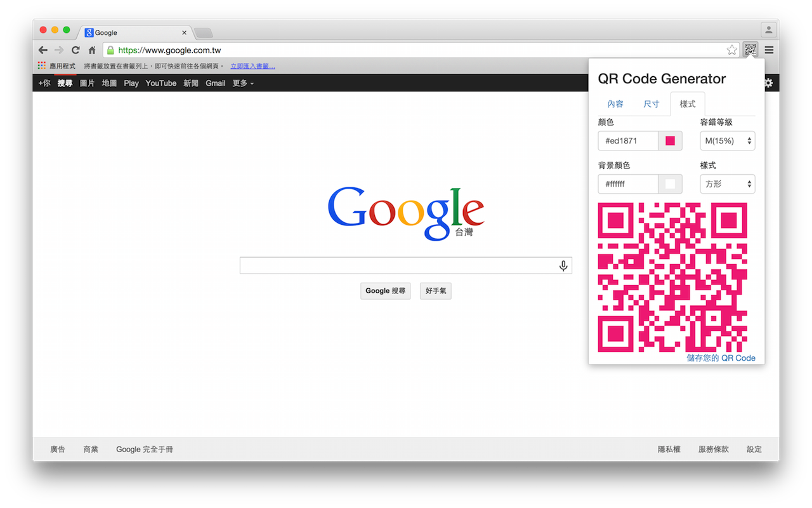812x508 pixels.
Task: Click the HTTPS padlock icon
Action: click(109, 50)
